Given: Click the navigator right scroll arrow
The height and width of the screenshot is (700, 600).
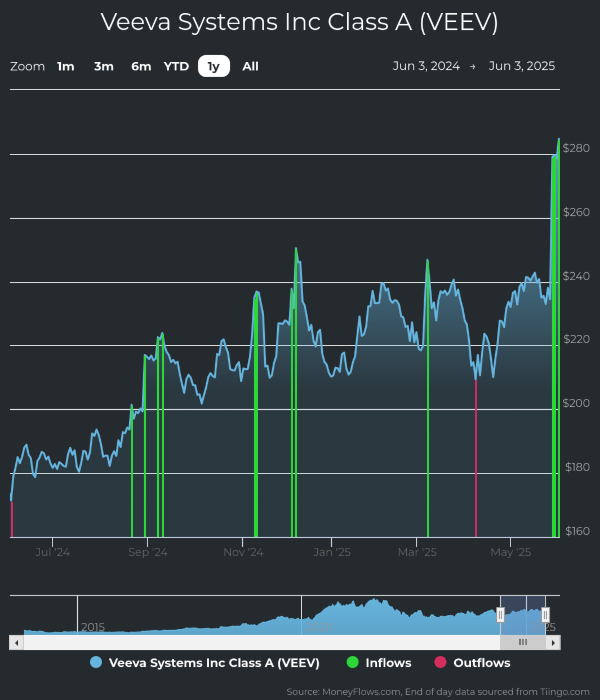Looking at the screenshot, I should pos(553,643).
